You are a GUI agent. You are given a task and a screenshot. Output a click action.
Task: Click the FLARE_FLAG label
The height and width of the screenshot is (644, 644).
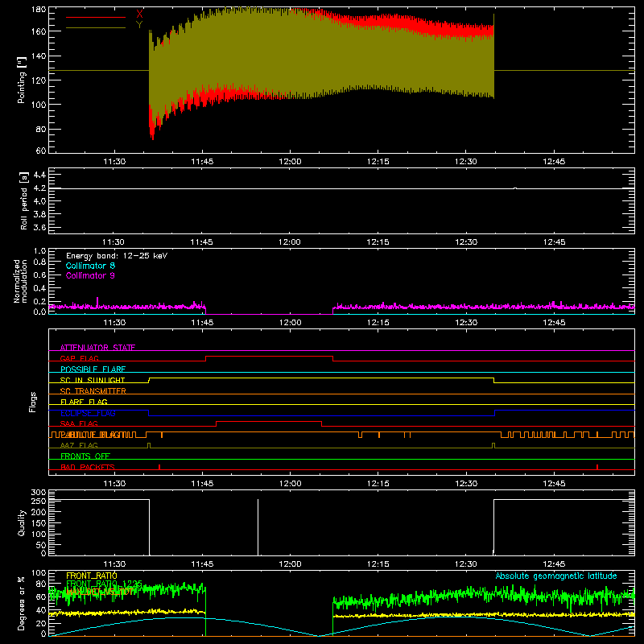[84, 402]
